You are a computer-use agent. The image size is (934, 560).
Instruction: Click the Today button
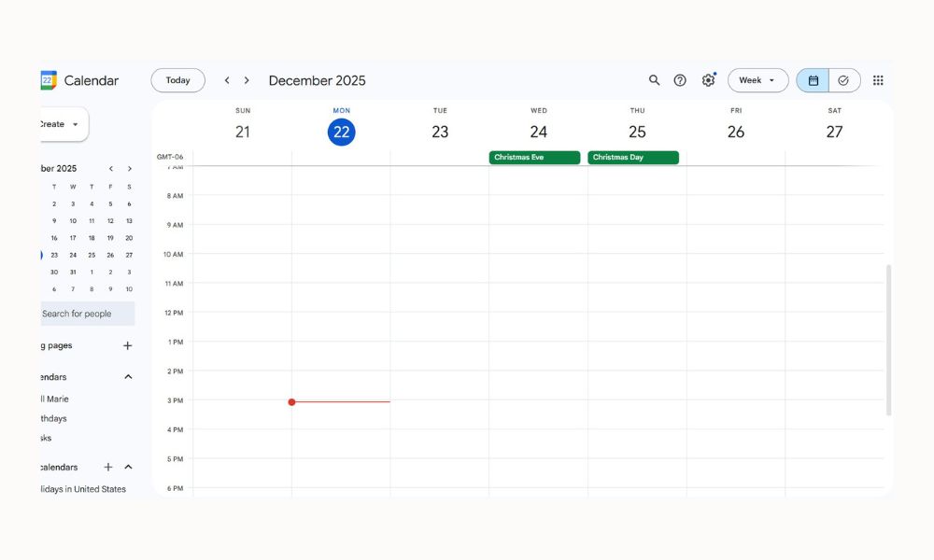tap(177, 80)
